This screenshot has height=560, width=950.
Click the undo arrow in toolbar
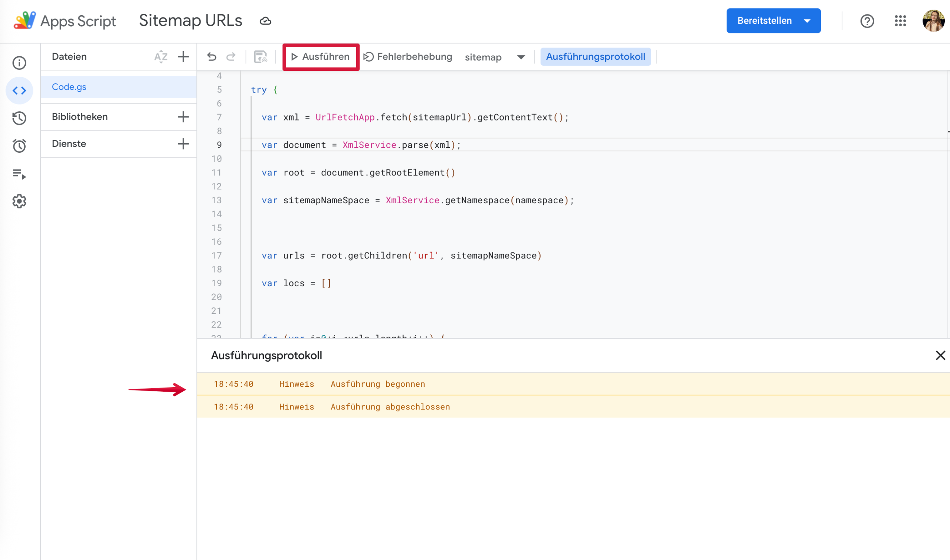tap(212, 57)
